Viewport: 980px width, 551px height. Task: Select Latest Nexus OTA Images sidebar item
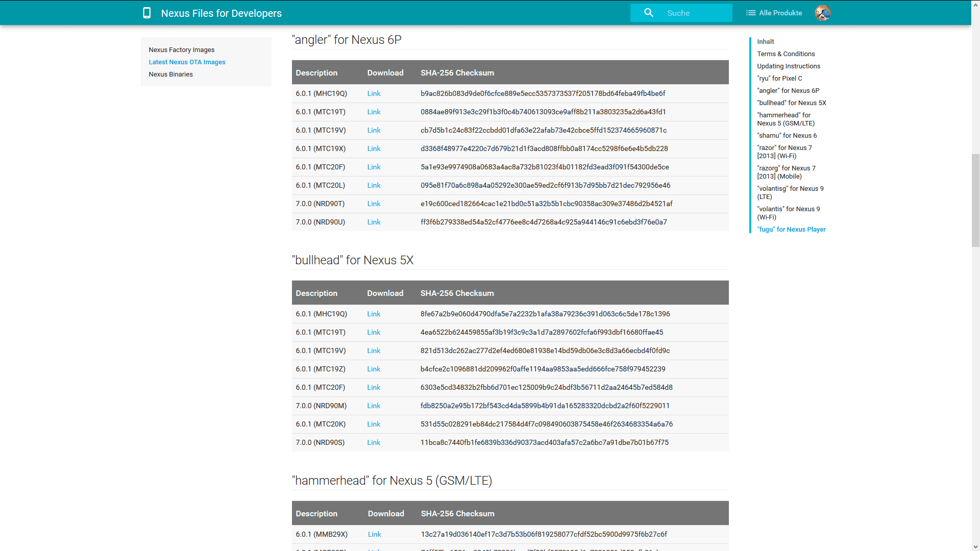187,62
